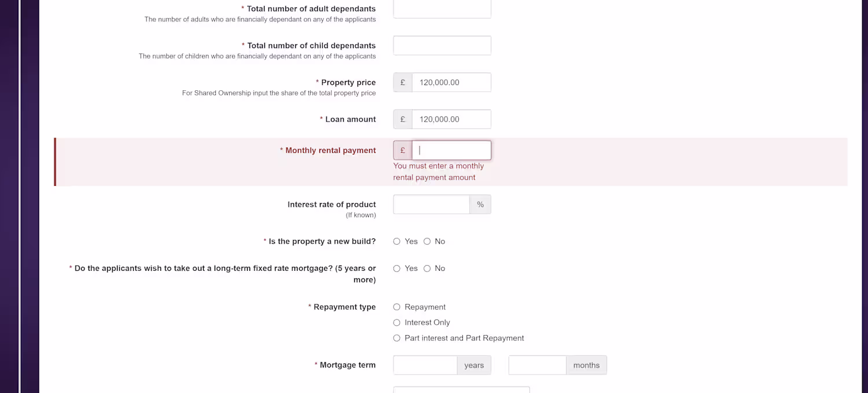This screenshot has height=393, width=868.
Task: Select No for new build property
Action: point(427,241)
